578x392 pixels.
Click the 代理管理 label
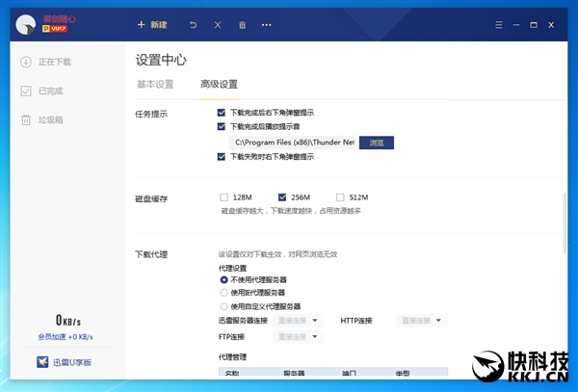pos(232,357)
